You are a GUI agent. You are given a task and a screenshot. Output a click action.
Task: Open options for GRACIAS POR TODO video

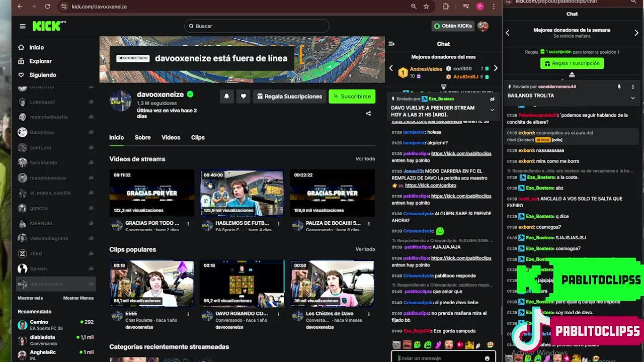pyautogui.click(x=188, y=224)
